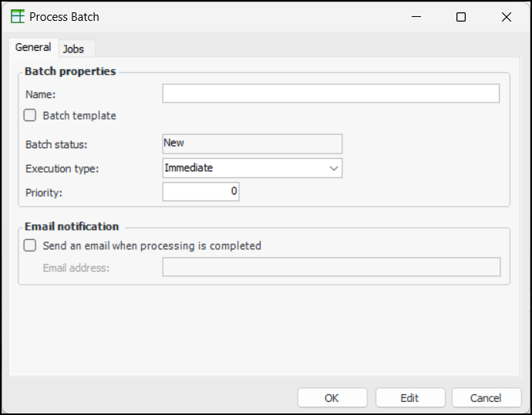Screen dimensions: 532x415
Task: Expand the Execution type dropdown arrow
Action: (x=334, y=168)
